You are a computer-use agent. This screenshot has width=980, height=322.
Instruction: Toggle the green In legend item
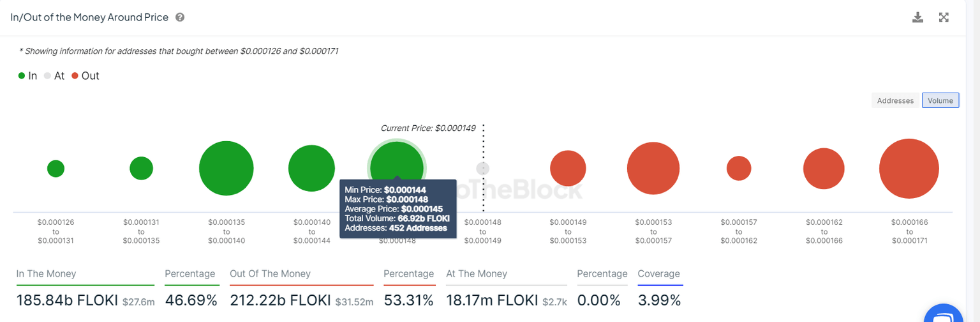pyautogui.click(x=27, y=76)
